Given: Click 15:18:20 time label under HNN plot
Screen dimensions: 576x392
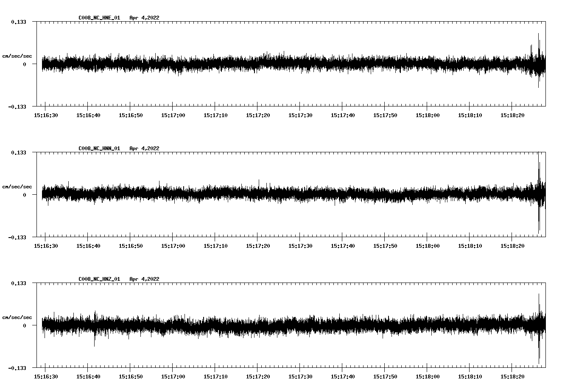Looking at the screenshot, I should [512, 246].
